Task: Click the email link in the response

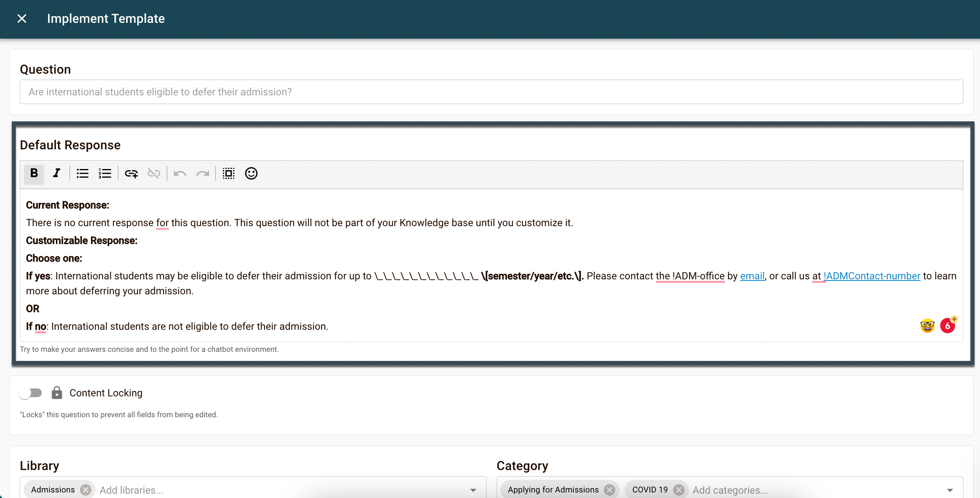Action: click(752, 276)
